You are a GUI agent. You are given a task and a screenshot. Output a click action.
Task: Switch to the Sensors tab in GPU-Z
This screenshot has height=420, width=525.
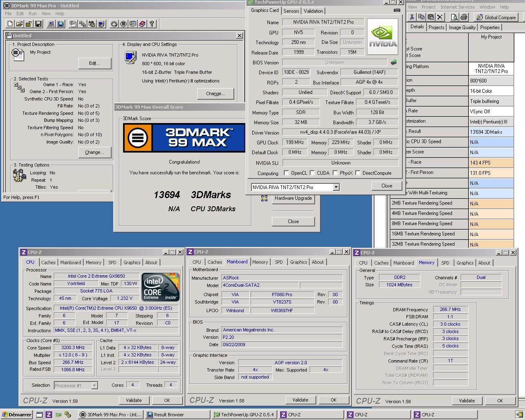click(x=291, y=11)
